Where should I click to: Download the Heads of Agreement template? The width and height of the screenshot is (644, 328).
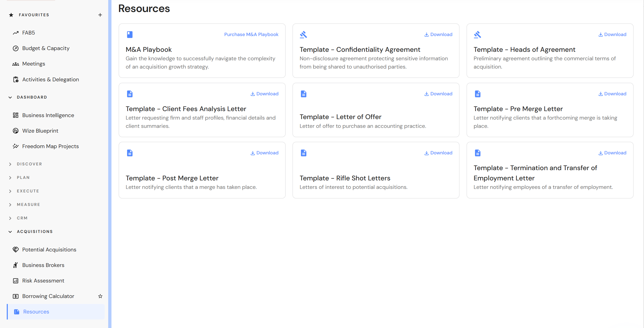pyautogui.click(x=612, y=35)
